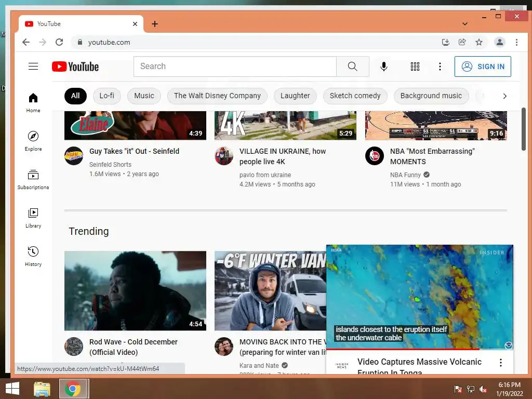Open the Chrome profile avatar
This screenshot has width=532, height=399.
click(499, 42)
